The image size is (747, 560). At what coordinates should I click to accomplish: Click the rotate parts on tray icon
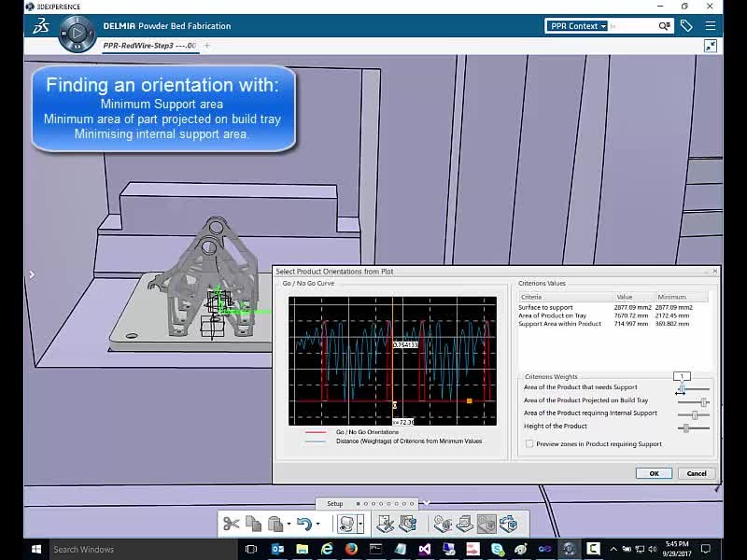click(x=508, y=524)
